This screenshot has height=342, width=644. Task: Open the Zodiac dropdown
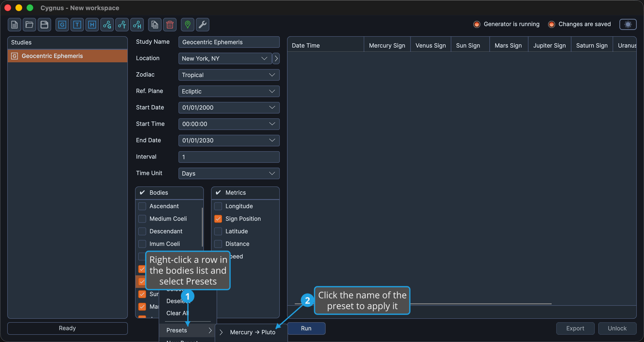(229, 75)
